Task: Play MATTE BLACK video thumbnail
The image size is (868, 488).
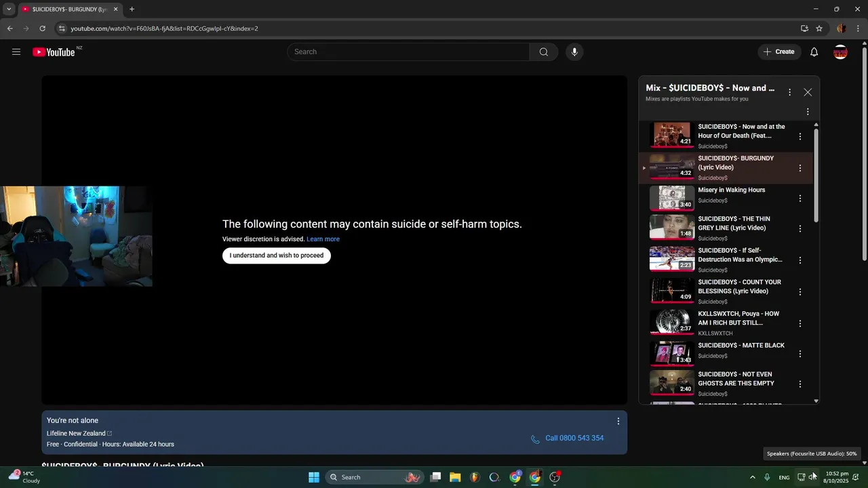Action: coord(672,353)
